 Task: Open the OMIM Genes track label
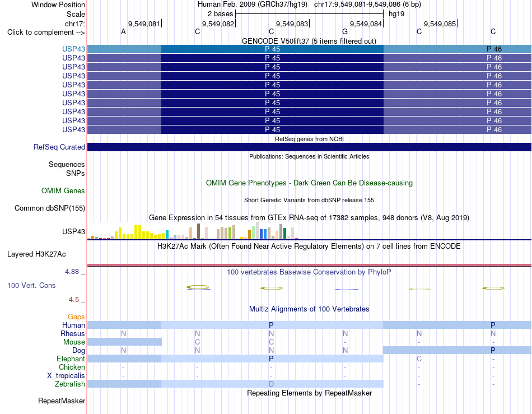point(63,190)
